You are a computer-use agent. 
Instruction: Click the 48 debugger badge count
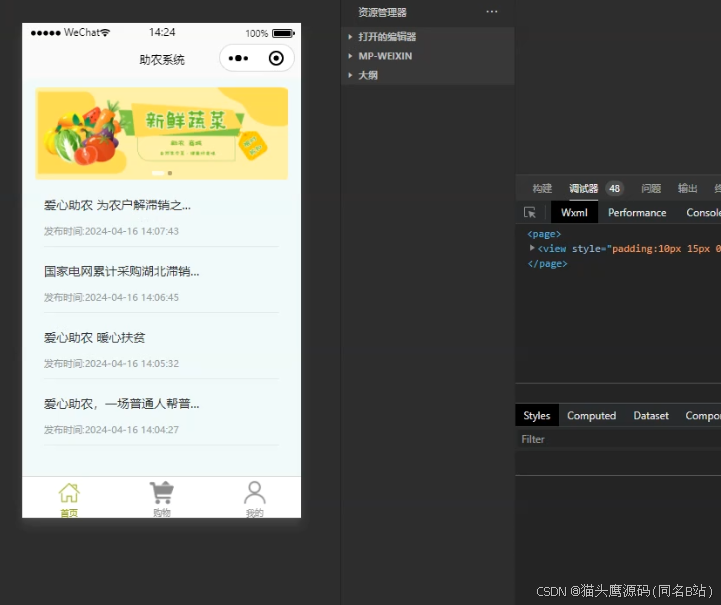[x=614, y=188]
